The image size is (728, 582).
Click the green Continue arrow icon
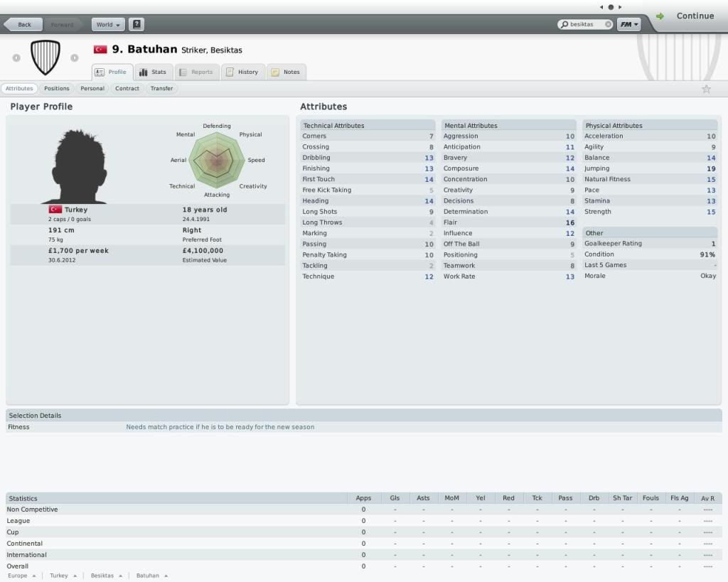(x=660, y=16)
